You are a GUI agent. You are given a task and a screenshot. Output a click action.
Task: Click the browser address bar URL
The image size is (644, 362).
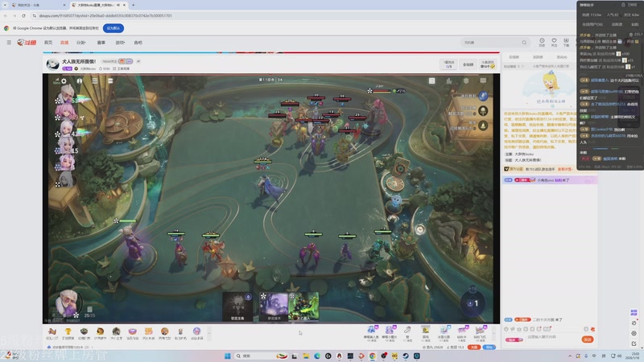click(x=105, y=15)
